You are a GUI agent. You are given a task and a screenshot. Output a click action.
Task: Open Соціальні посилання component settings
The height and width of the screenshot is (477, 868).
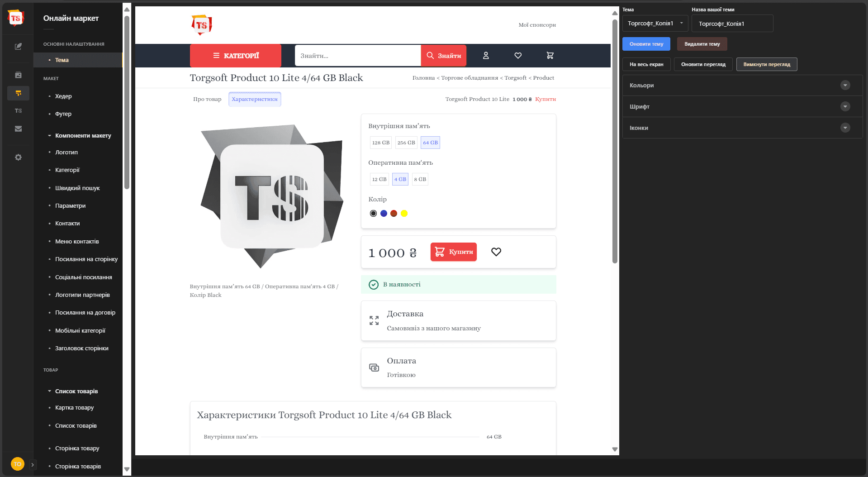pos(84,277)
